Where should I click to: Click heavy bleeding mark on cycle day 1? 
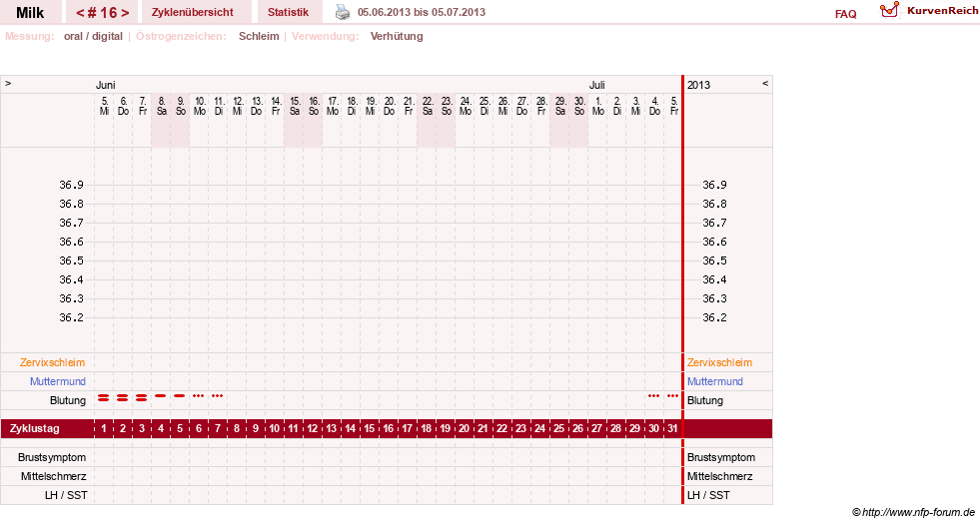[104, 397]
